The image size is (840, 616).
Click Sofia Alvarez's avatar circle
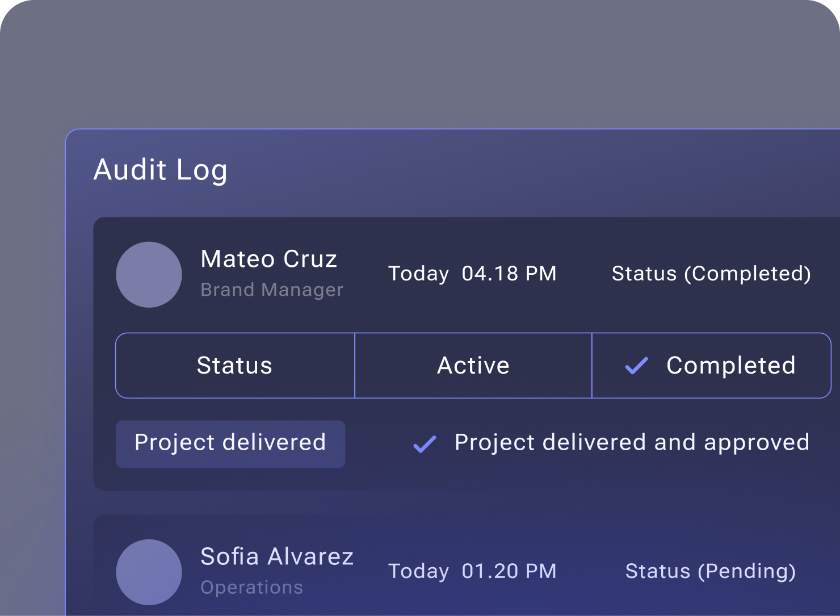(149, 572)
